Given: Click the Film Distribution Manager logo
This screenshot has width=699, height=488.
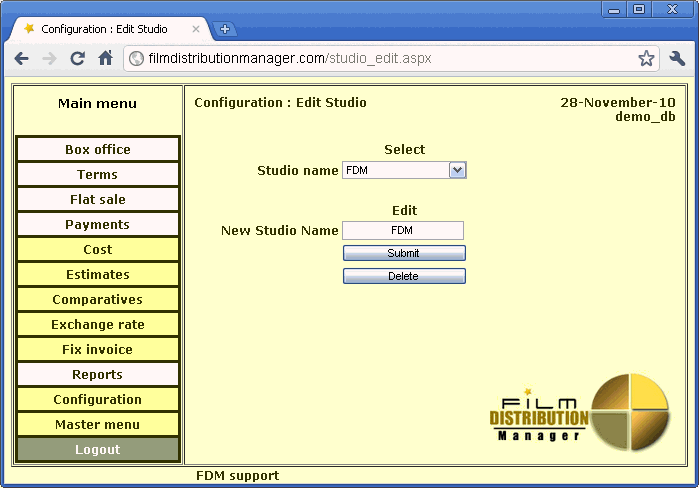Looking at the screenshot, I should (x=580, y=411).
